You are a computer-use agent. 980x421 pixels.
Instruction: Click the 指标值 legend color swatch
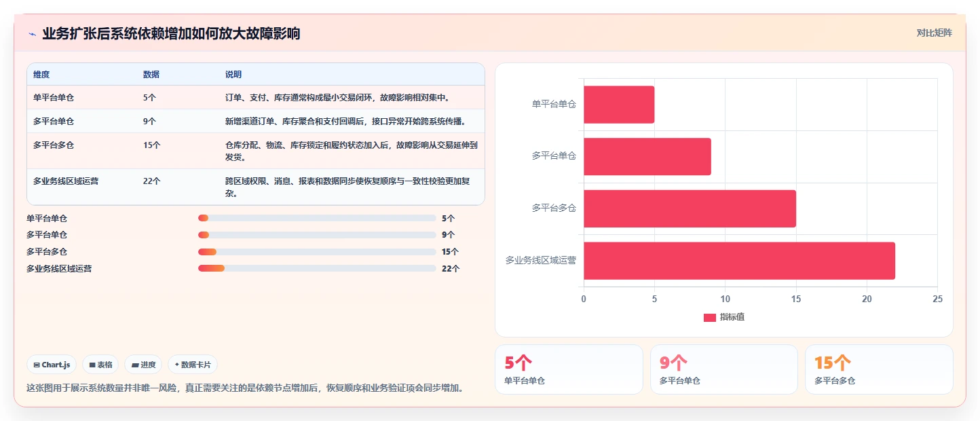710,318
